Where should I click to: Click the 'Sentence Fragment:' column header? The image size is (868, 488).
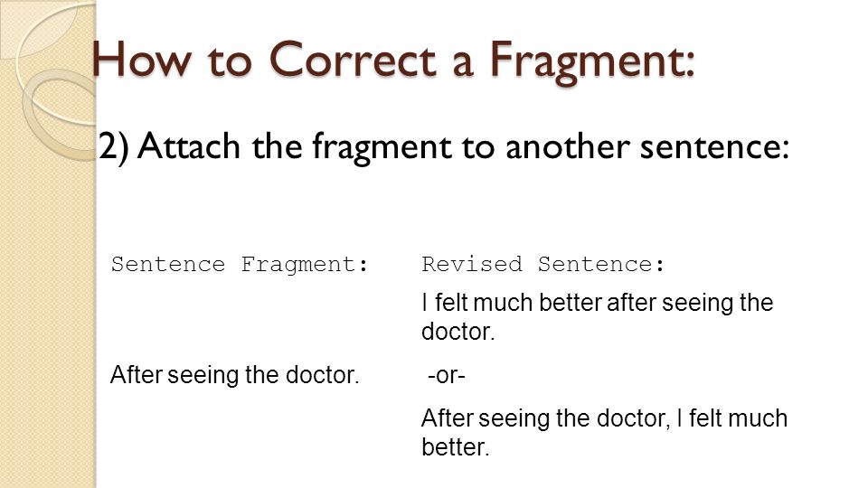tap(240, 265)
